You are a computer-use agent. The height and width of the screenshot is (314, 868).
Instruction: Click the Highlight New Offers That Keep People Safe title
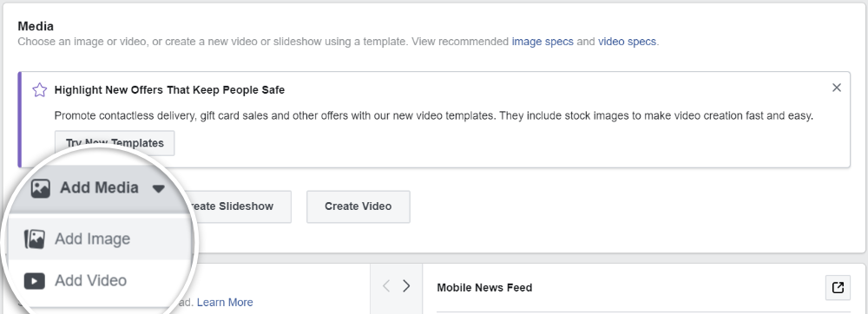click(169, 90)
